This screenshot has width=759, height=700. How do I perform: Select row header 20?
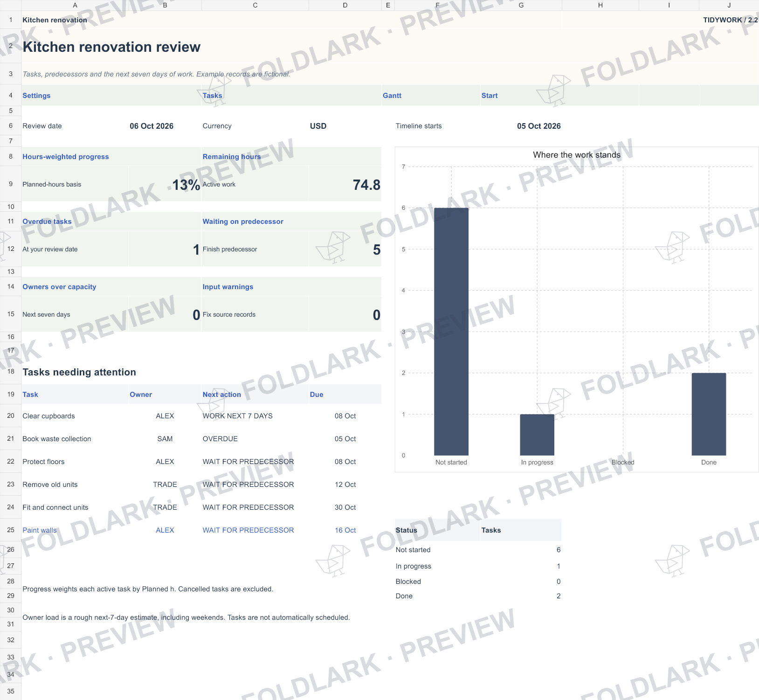(x=11, y=416)
